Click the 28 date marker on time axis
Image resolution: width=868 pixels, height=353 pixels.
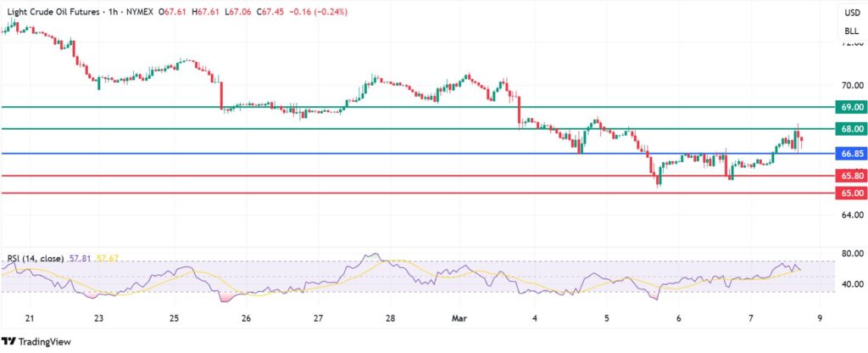[x=390, y=318]
